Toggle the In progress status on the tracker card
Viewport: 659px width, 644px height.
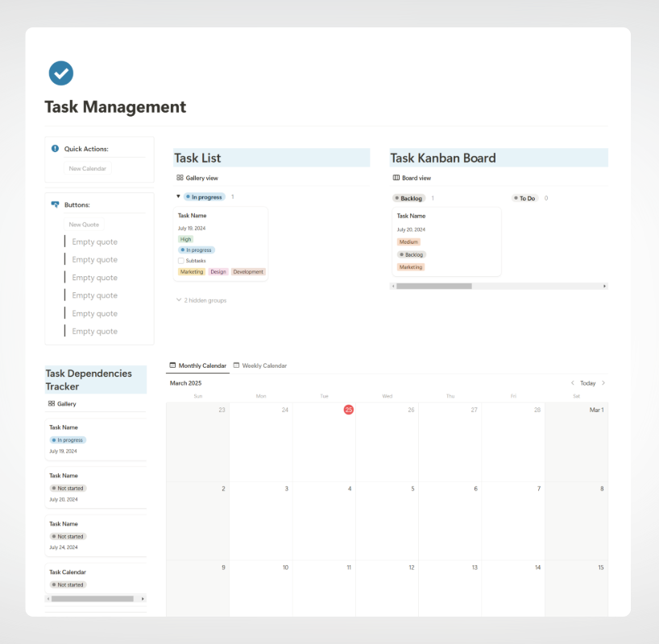click(67, 440)
